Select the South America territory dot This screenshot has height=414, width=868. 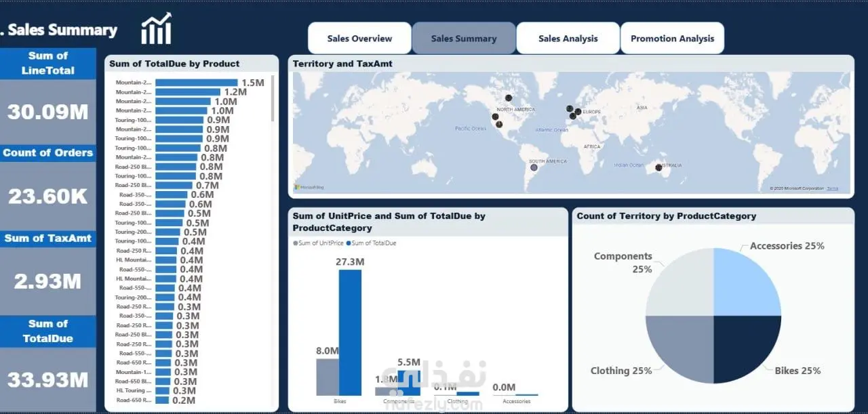click(534, 167)
